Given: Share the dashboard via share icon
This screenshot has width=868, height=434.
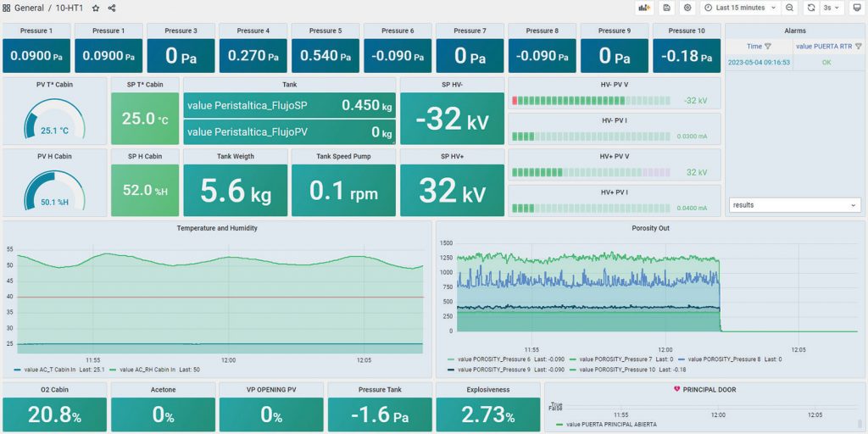Looking at the screenshot, I should tap(112, 8).
